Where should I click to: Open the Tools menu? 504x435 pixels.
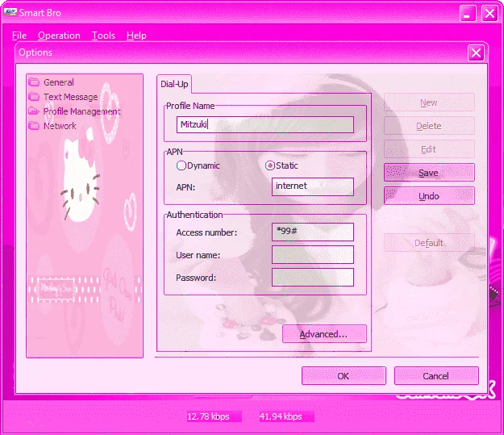[103, 36]
